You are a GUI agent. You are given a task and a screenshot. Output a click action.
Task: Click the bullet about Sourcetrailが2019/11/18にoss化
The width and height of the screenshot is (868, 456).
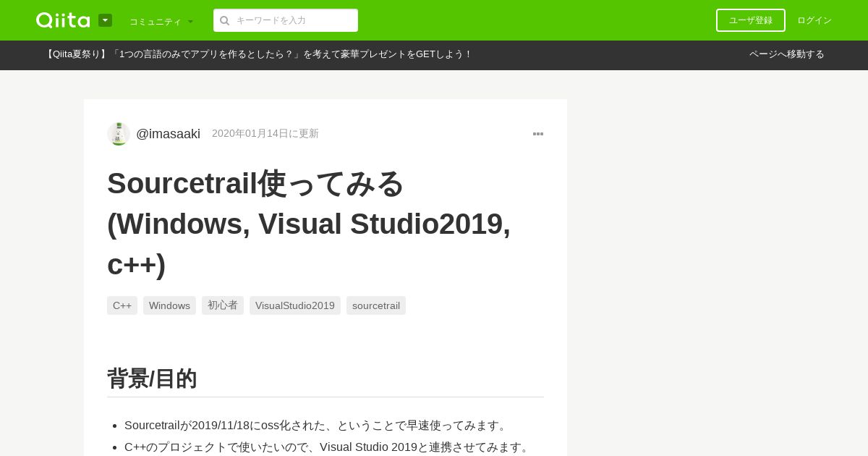click(x=317, y=426)
